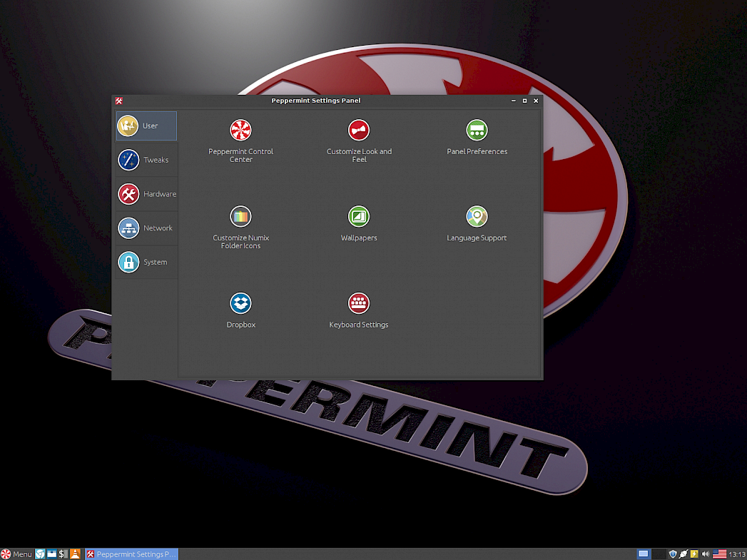Launch the Dropbox item
The width and height of the screenshot is (747, 560).
pos(240,310)
